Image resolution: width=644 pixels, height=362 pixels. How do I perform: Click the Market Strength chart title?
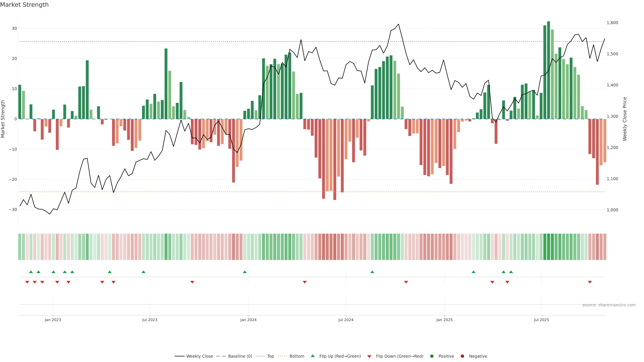point(24,5)
